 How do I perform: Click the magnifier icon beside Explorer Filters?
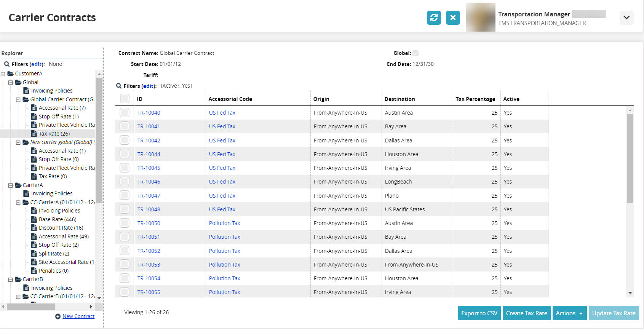[x=7, y=64]
